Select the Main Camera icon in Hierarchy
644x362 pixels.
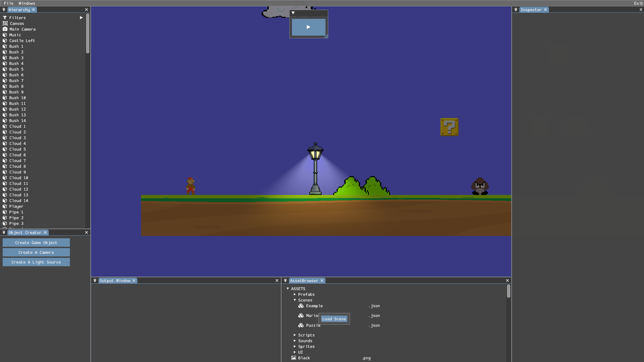[5, 29]
